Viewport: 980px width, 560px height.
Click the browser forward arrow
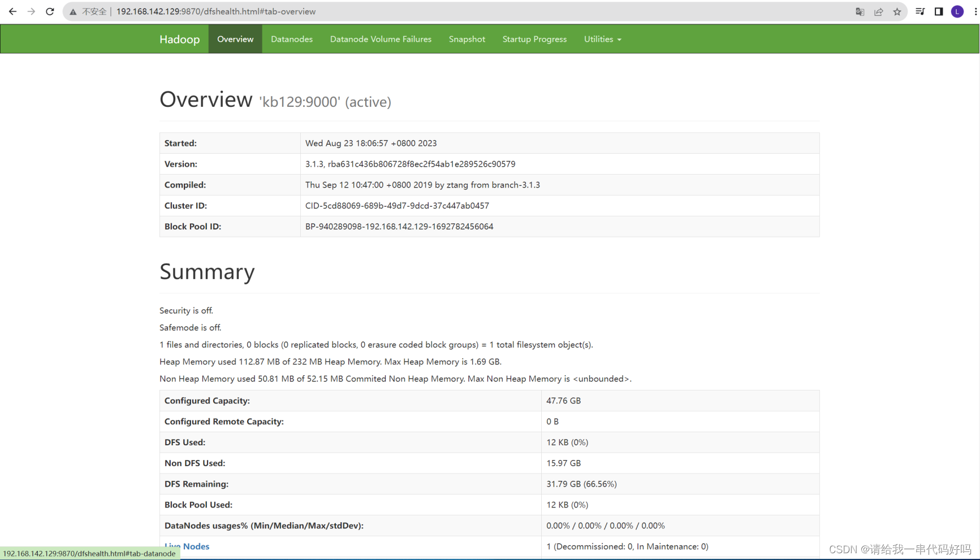pyautogui.click(x=31, y=11)
